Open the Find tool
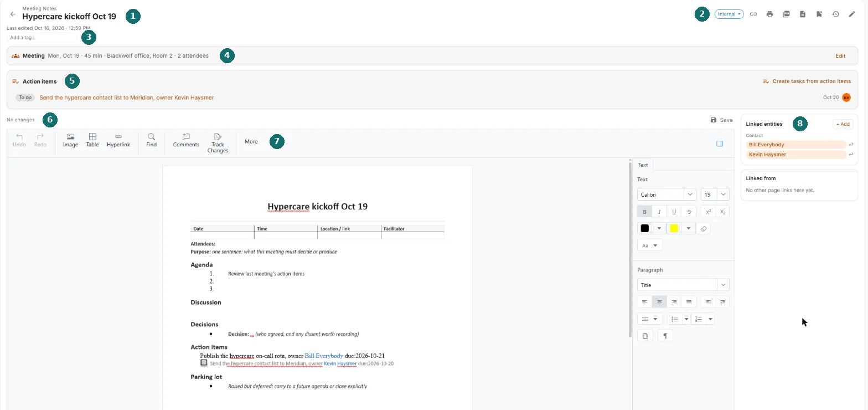The height and width of the screenshot is (410, 868). [151, 140]
